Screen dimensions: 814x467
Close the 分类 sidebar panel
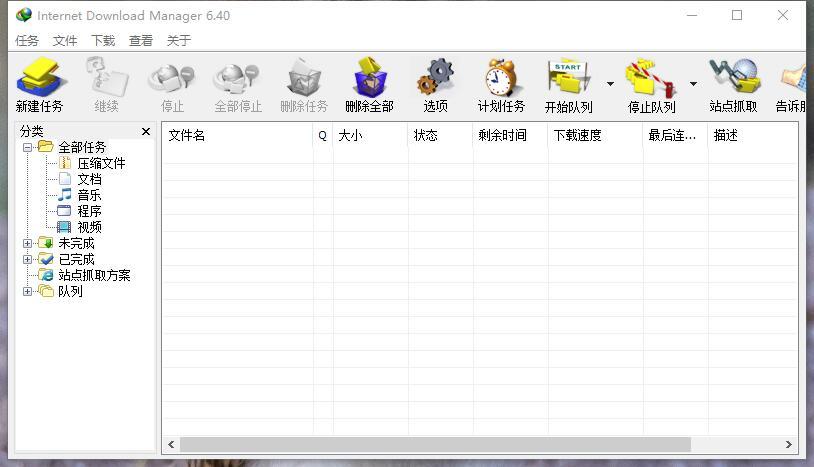(x=146, y=131)
